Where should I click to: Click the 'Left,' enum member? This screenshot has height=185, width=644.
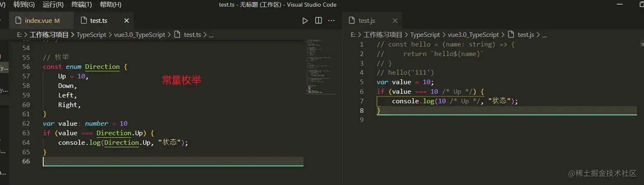68,95
